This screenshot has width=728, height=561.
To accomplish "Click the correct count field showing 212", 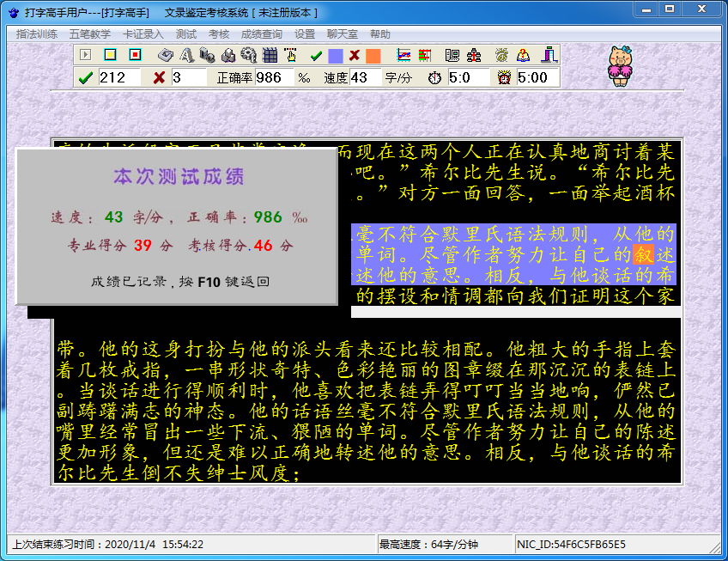I will point(119,77).
